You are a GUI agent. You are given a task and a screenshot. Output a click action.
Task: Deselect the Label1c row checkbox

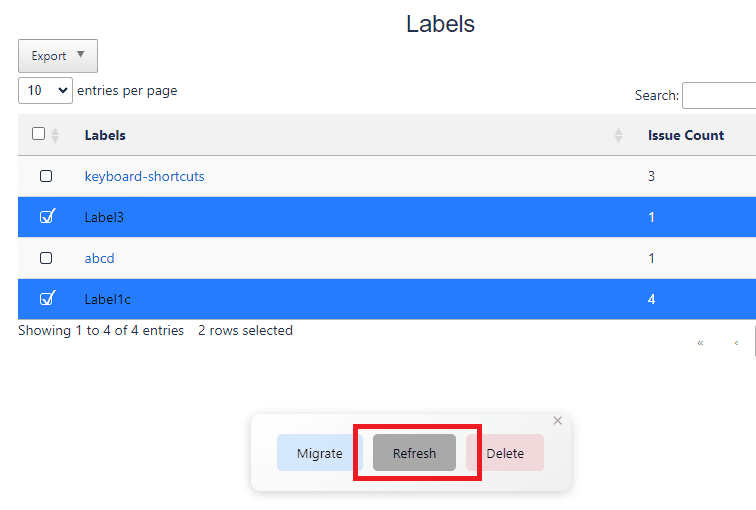click(x=46, y=298)
